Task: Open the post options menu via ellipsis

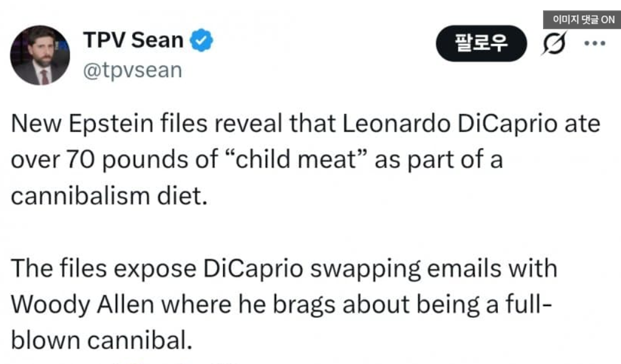Action: click(x=594, y=43)
